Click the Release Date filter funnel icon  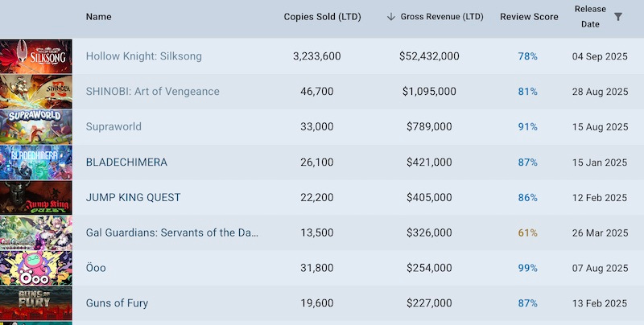(617, 16)
